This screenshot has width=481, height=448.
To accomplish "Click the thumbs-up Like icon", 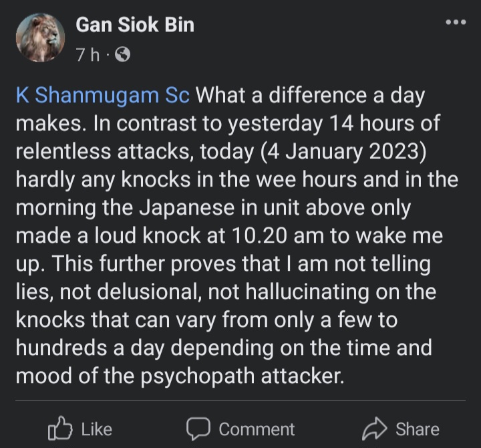I will pyautogui.click(x=59, y=429).
